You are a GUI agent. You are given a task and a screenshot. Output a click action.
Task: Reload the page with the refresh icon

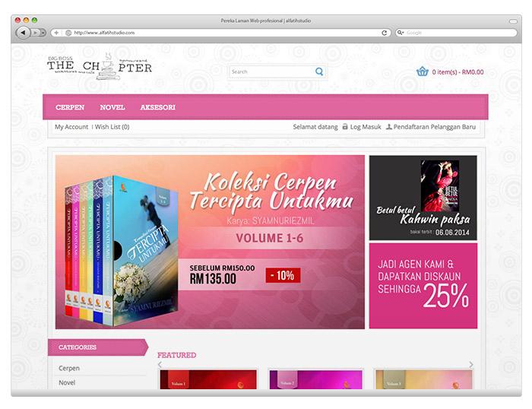pyautogui.click(x=385, y=33)
